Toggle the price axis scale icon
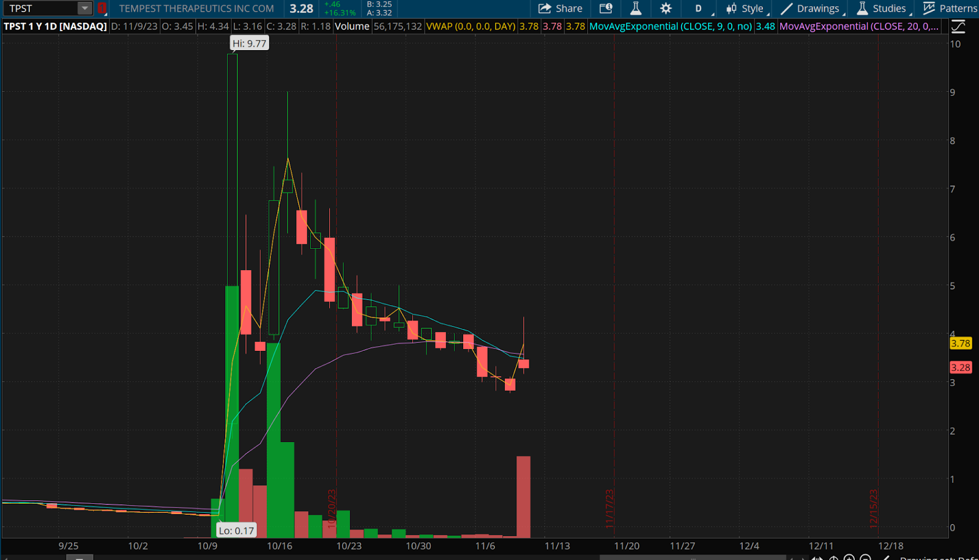Screen dimensions: 979x560 coord(958,26)
